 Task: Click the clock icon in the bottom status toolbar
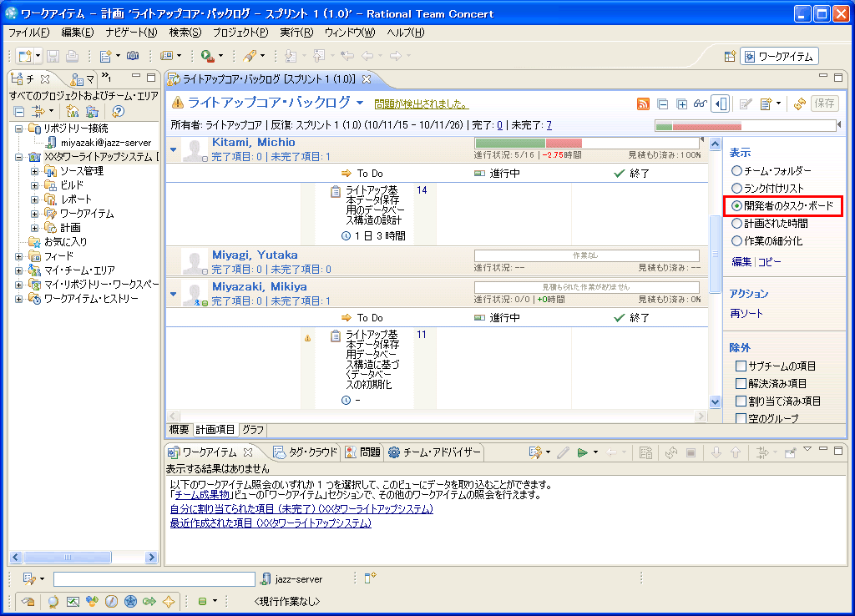(111, 601)
